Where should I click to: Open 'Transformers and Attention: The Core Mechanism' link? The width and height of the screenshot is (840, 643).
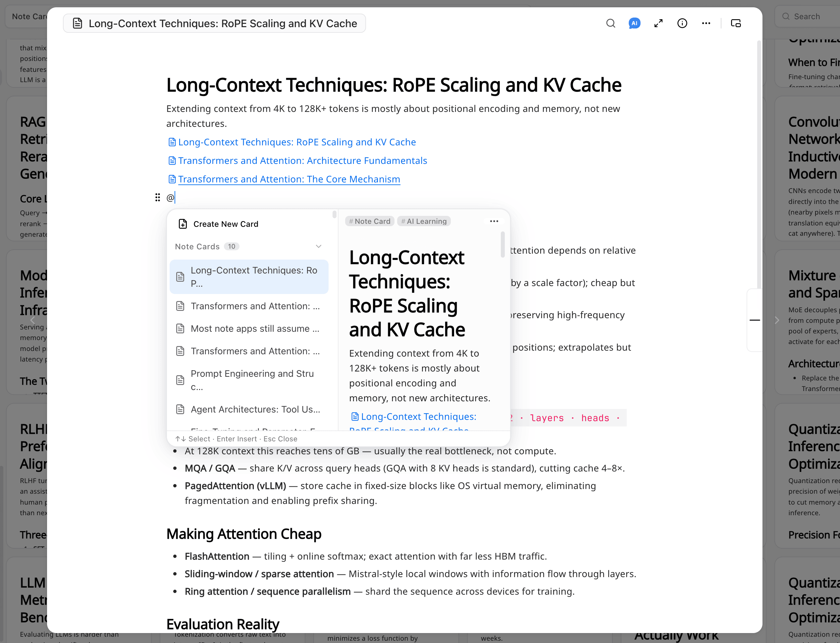point(289,179)
